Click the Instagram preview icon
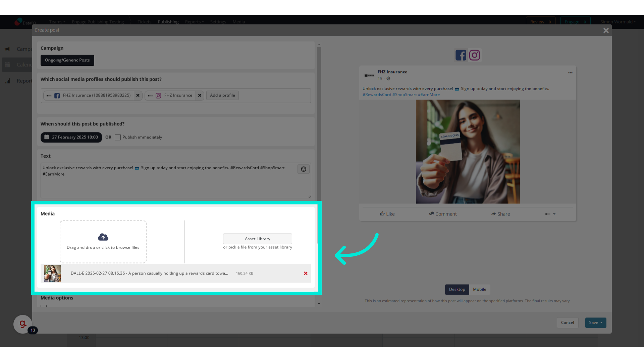Screen dimensions: 644x362 [475, 55]
